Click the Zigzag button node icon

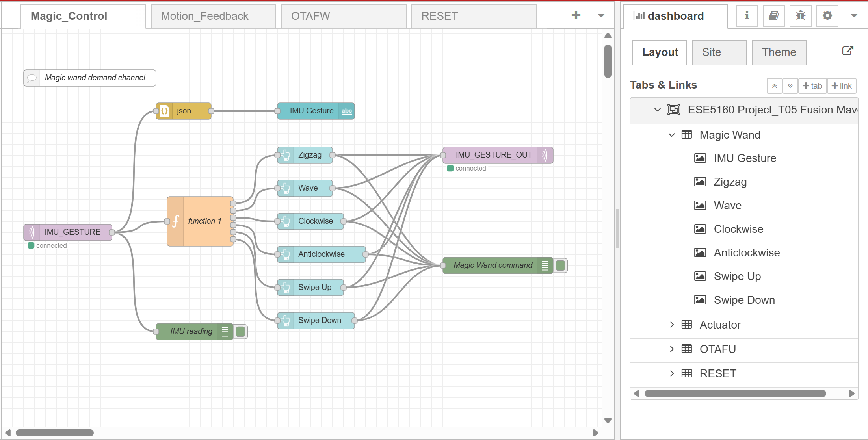[286, 155]
